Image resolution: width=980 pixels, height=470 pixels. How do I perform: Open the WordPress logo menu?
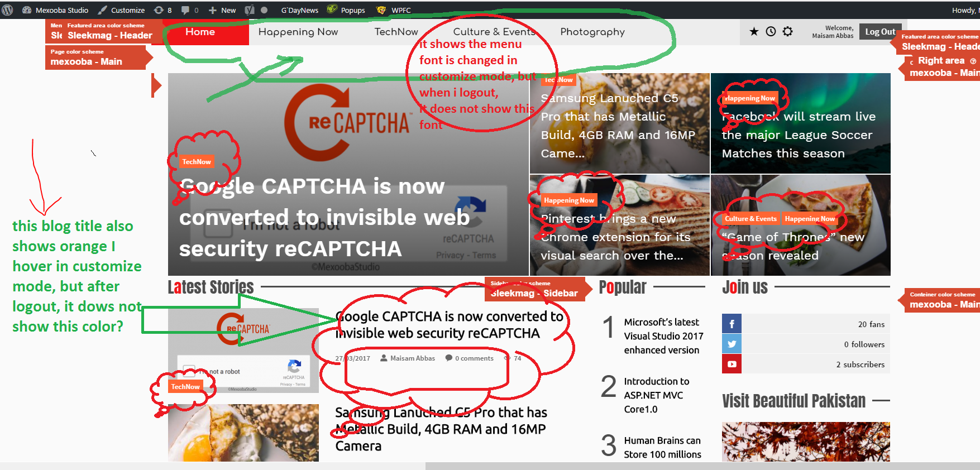[7, 10]
